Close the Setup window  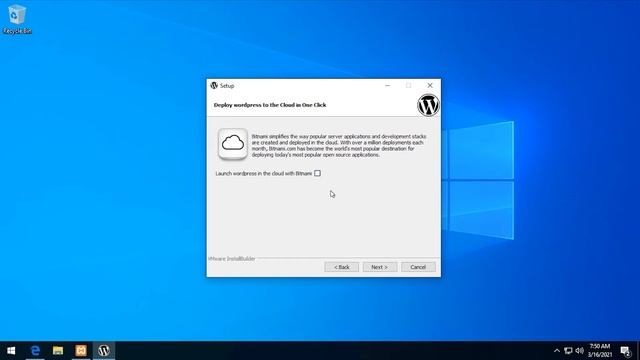tap(430, 85)
